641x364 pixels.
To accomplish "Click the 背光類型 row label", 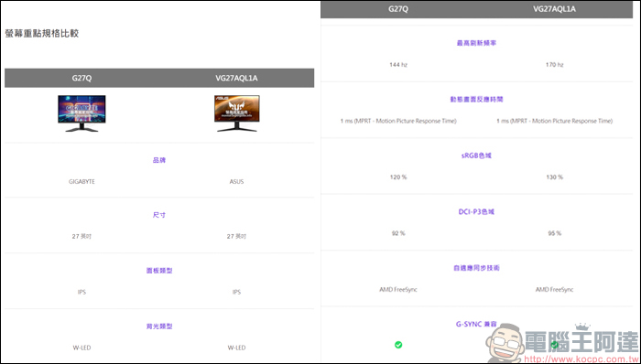I will pyautogui.click(x=159, y=327).
